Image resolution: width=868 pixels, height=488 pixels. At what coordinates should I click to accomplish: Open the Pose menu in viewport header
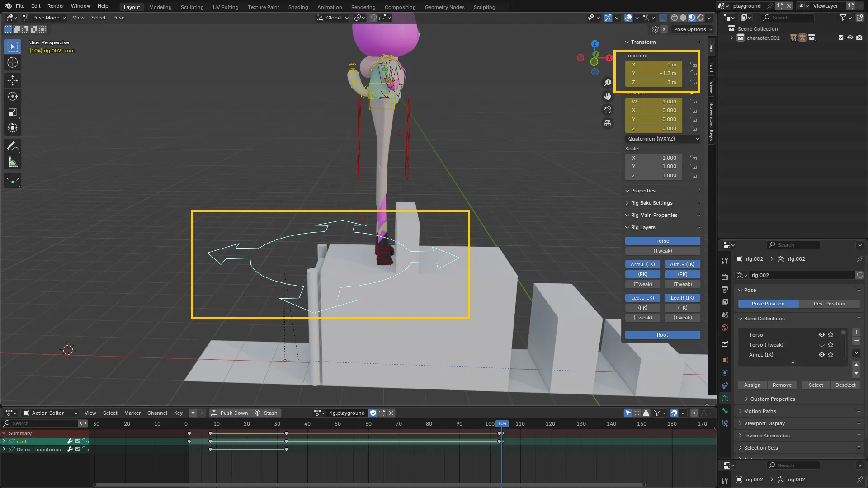tap(118, 18)
